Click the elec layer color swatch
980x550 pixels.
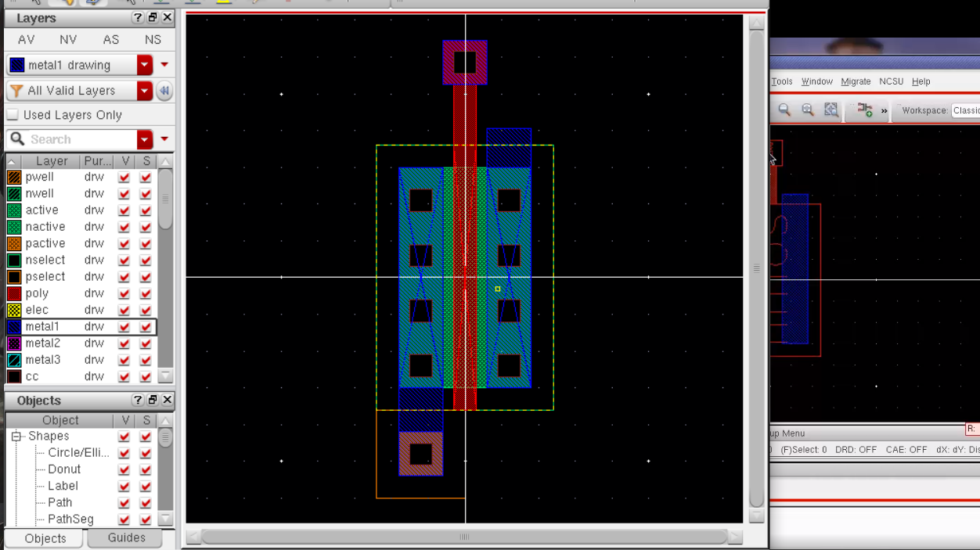point(14,310)
